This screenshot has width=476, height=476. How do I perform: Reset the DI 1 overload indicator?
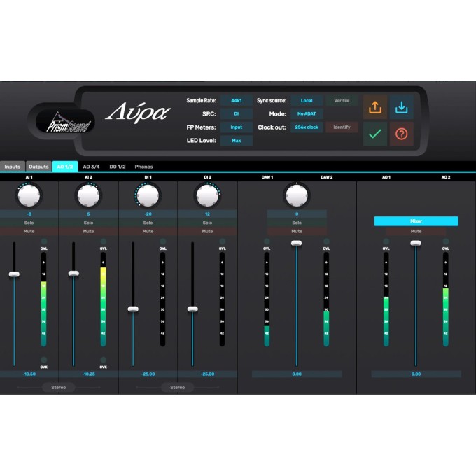tap(162, 241)
